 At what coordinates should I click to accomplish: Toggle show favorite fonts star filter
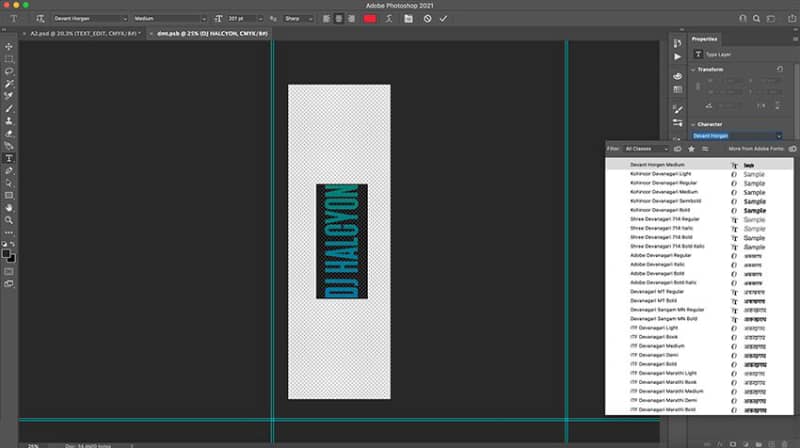click(691, 149)
